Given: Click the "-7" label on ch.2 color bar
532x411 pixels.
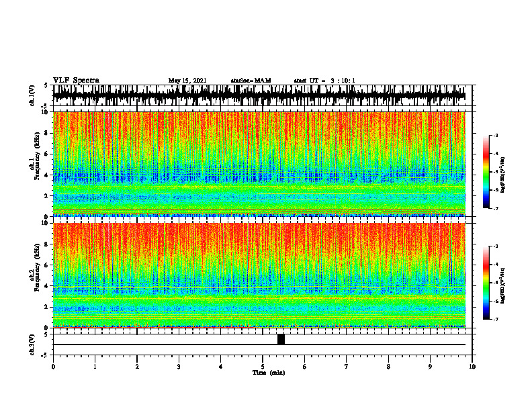Looking at the screenshot, I should (x=496, y=320).
